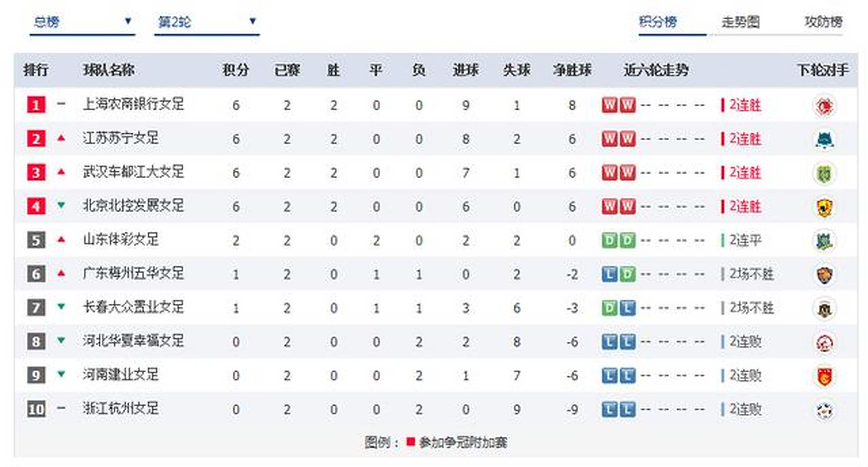Click next-opponent crest in 河南建业女足 row

(x=824, y=376)
